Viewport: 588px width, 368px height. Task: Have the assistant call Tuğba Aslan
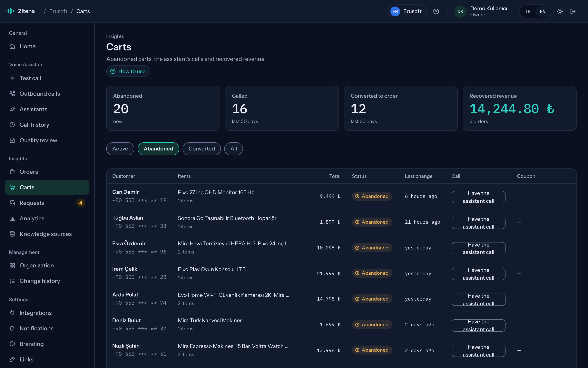[x=478, y=223]
